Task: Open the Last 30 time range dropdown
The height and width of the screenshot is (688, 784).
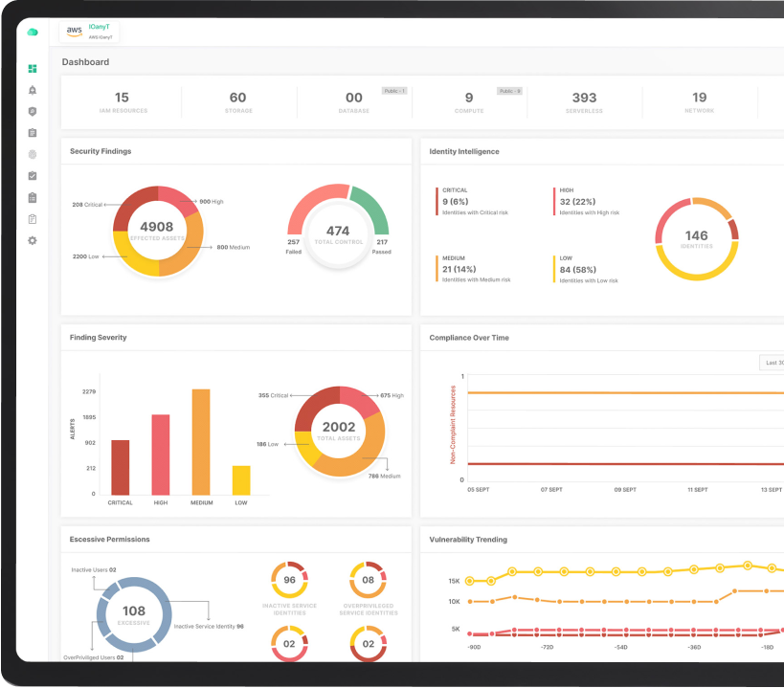Action: (771, 363)
